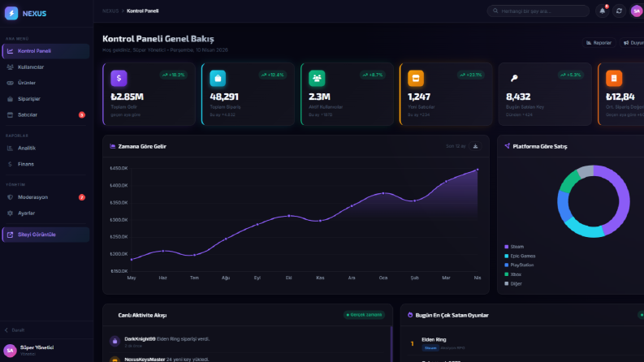This screenshot has width=644, height=362.
Task: Click the 2.3M active users value
Action: 319,97
